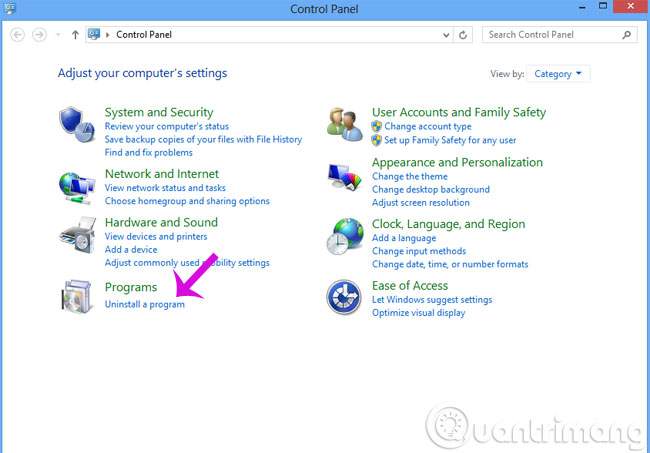Maximize the Control Panel window
The image size is (650, 453).
tap(603, 6)
